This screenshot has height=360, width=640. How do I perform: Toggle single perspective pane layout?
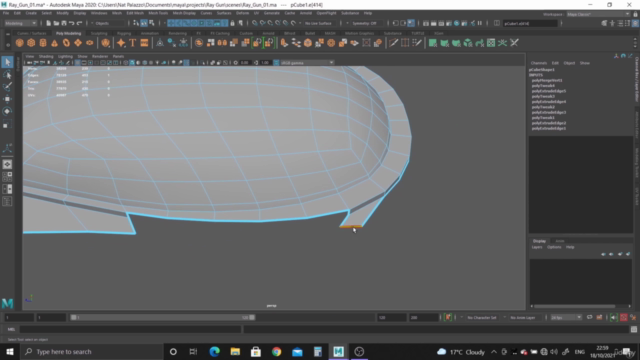(7, 164)
